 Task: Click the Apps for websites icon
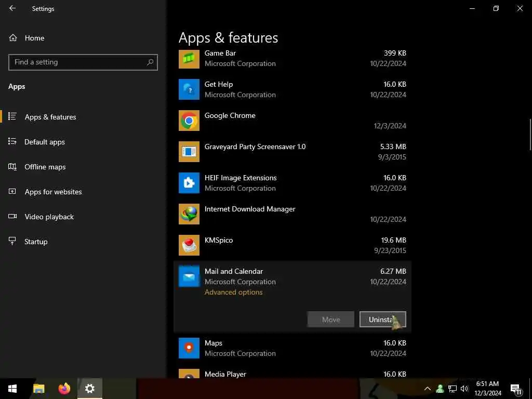tap(12, 191)
